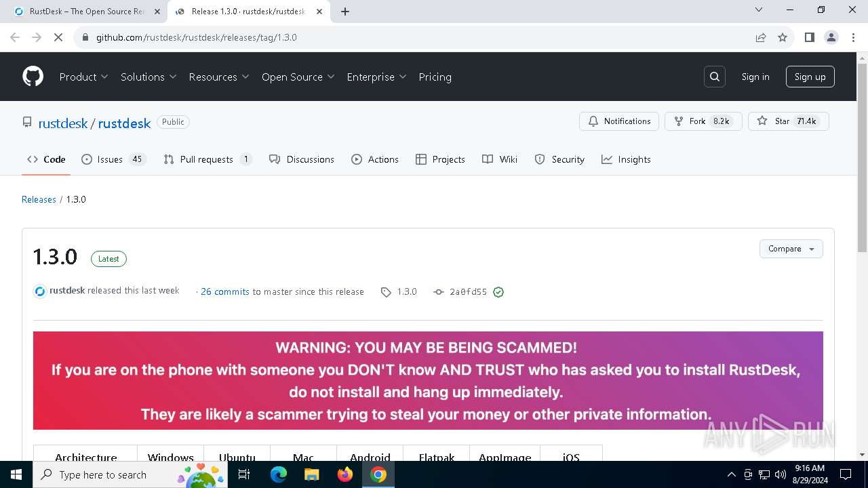Viewport: 868px width, 488px height.
Task: Open the Discussions tab
Action: point(302,159)
